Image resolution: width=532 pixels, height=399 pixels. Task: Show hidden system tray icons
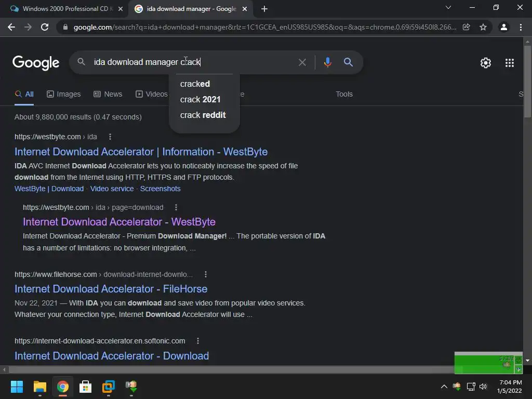(444, 387)
